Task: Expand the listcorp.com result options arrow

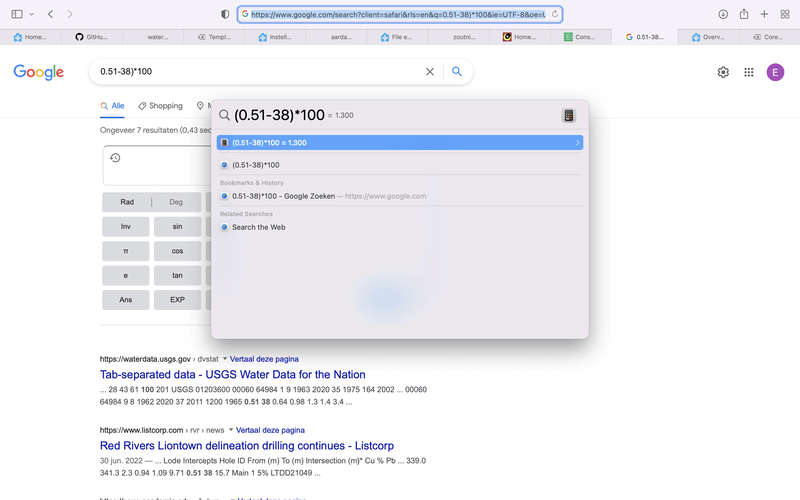Action: tap(231, 430)
